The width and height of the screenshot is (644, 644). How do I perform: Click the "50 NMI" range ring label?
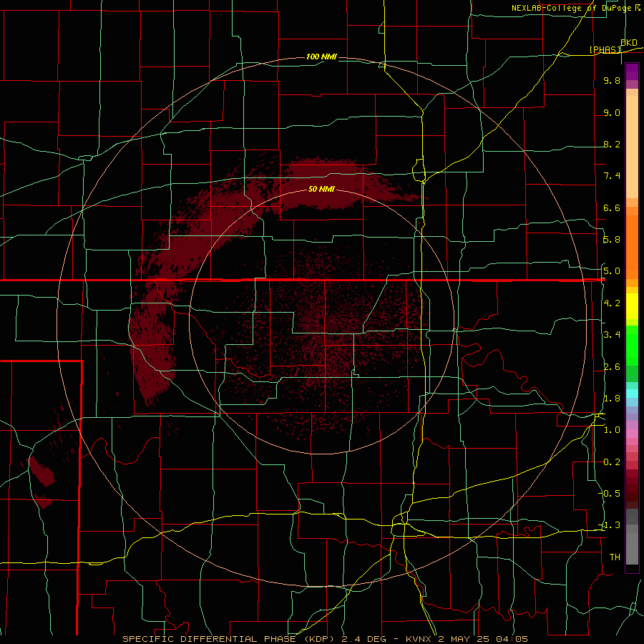tap(321, 189)
